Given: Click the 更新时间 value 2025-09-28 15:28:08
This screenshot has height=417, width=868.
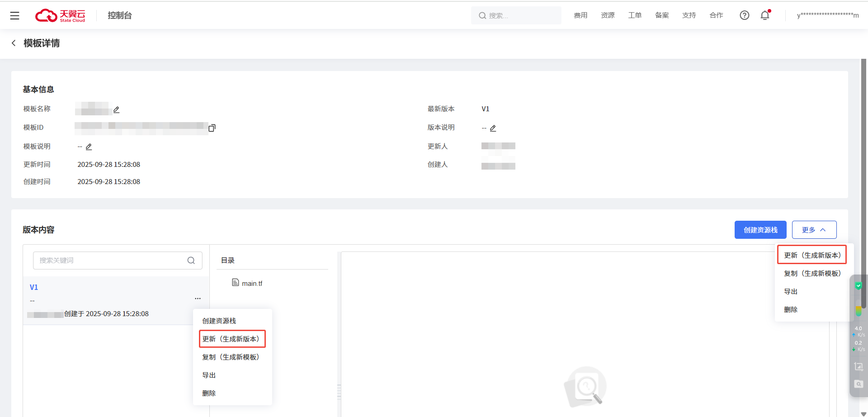Looking at the screenshot, I should (109, 165).
